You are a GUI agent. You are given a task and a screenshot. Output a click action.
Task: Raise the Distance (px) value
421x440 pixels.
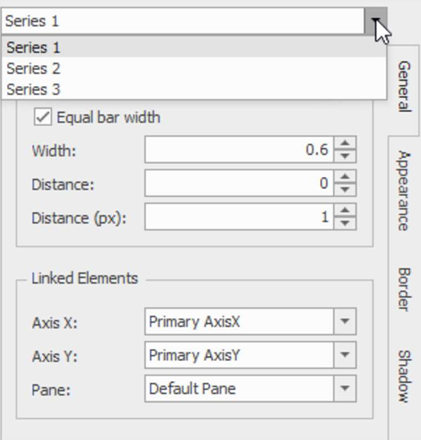[x=345, y=211]
